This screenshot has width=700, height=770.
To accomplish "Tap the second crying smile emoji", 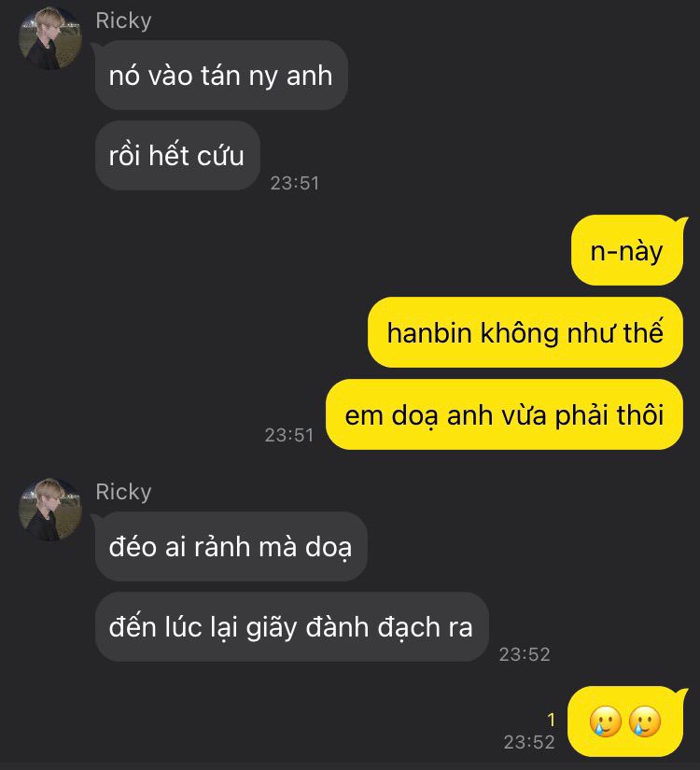I will point(645,721).
